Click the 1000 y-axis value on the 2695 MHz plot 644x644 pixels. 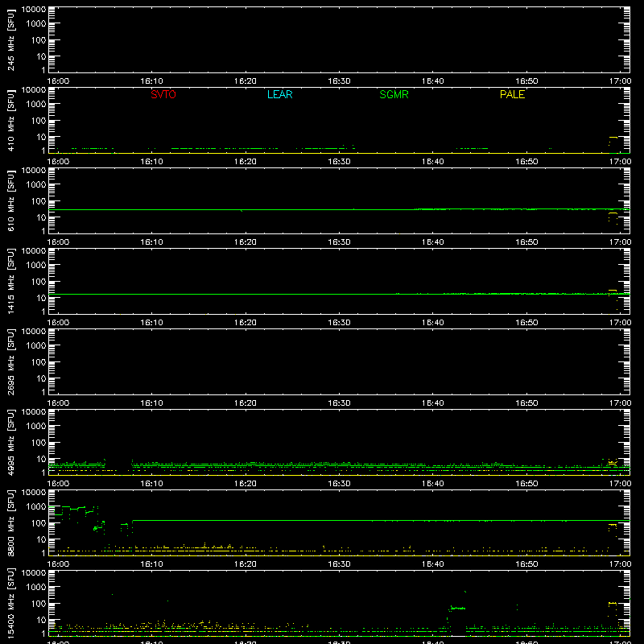point(36,346)
